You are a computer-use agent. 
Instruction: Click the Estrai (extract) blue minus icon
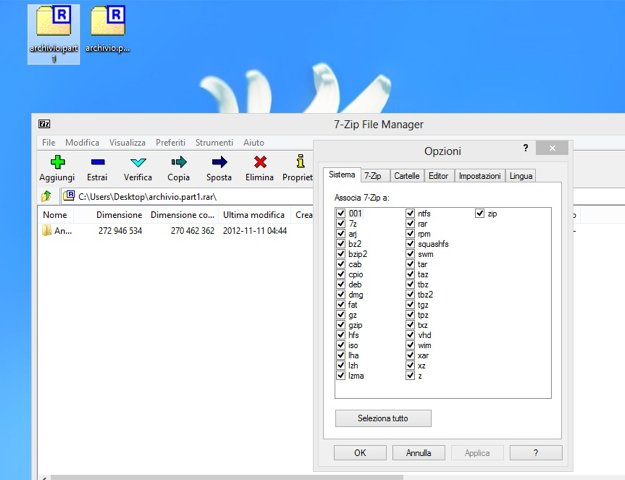(x=97, y=162)
